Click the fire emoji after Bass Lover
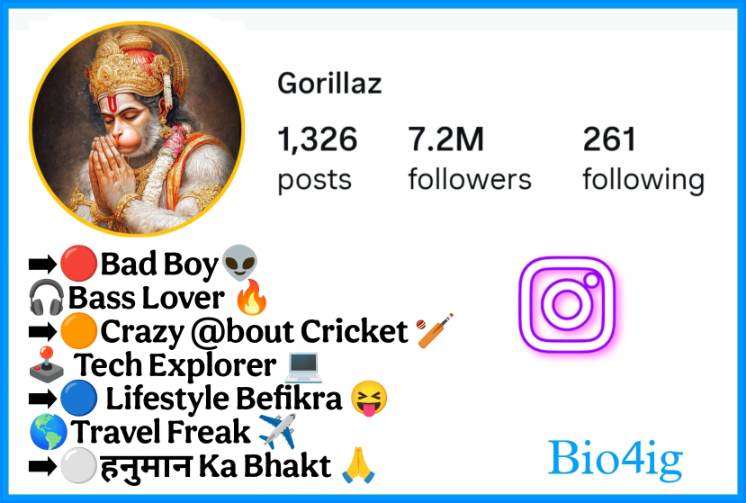 tap(252, 297)
